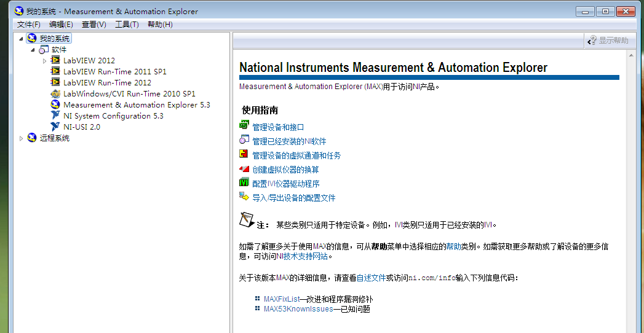Open the 编辑(E) menu
Screen dimensions: 644x333
[x=61, y=25]
